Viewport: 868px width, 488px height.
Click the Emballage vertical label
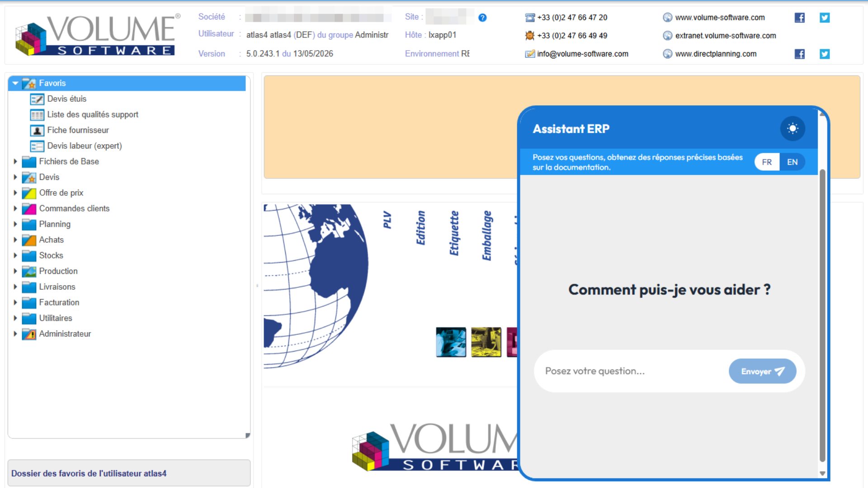click(486, 235)
